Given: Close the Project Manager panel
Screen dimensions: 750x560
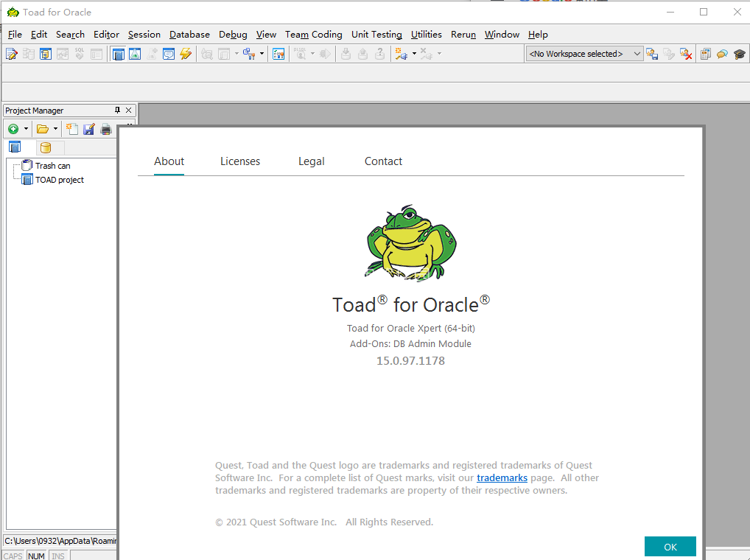Looking at the screenshot, I should (x=129, y=110).
